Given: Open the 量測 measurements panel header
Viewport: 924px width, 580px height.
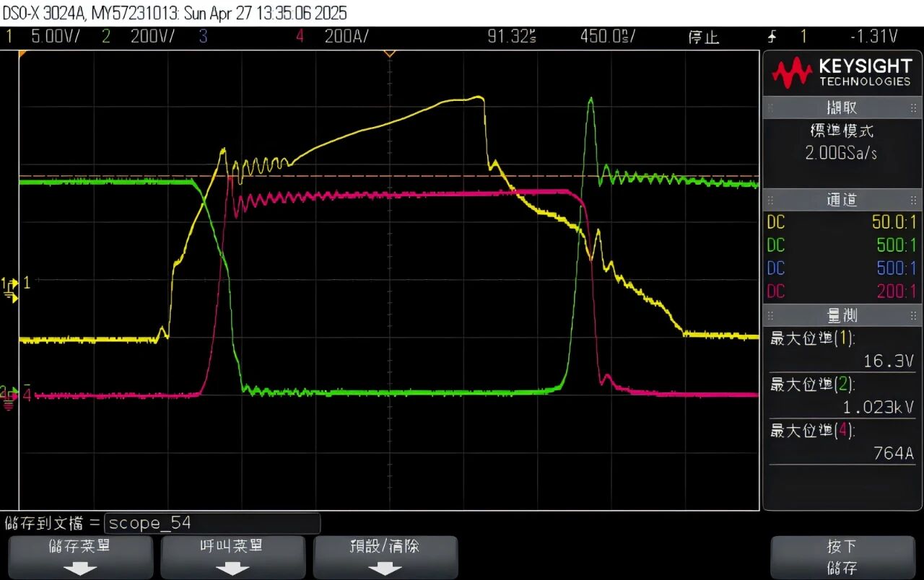Looking at the screenshot, I should coord(842,315).
